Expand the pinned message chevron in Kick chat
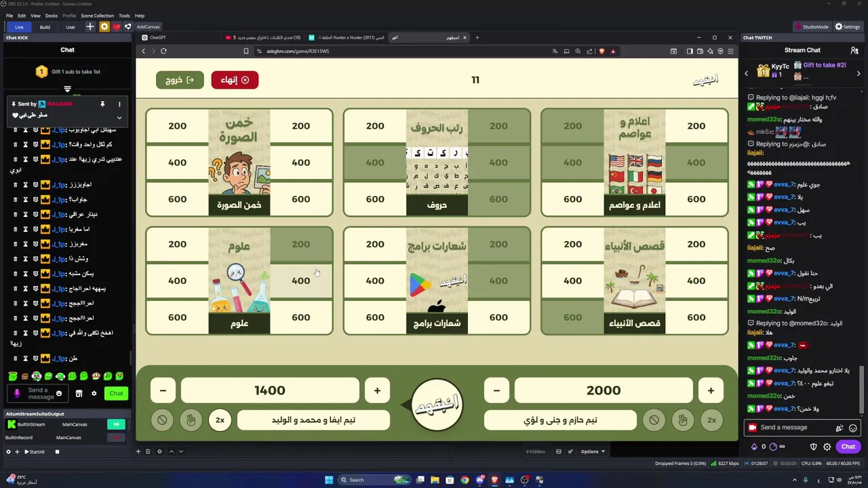Viewport: 868px width, 488px height. coord(119,117)
